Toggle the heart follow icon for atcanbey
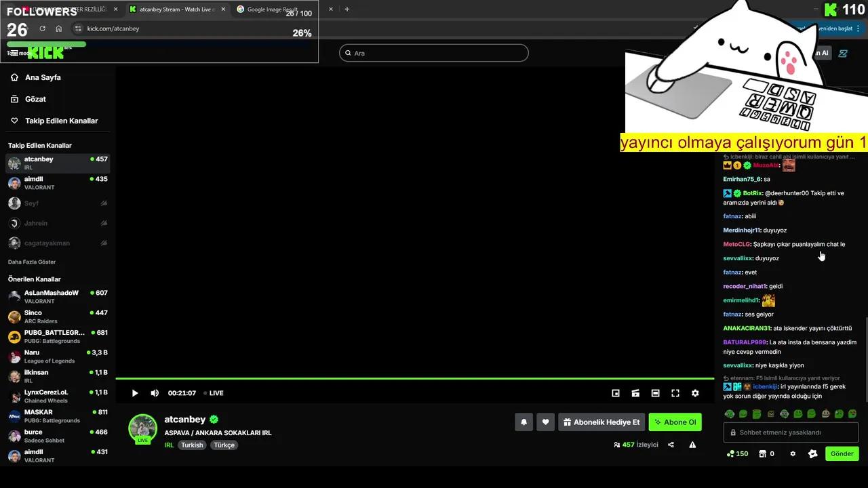 [x=545, y=422]
